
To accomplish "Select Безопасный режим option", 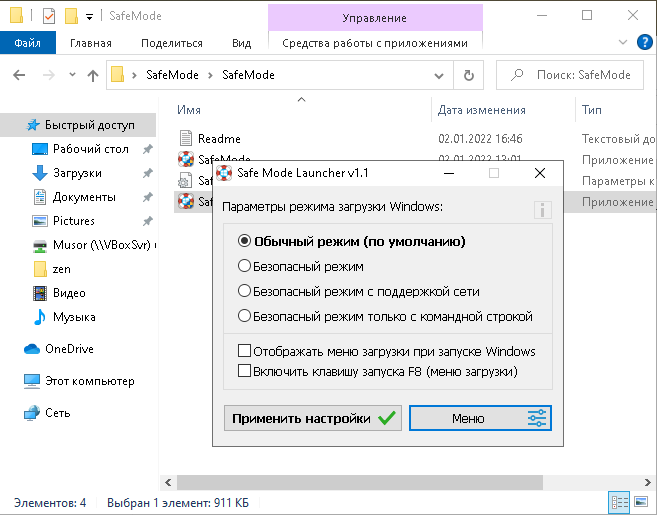I will click(244, 266).
